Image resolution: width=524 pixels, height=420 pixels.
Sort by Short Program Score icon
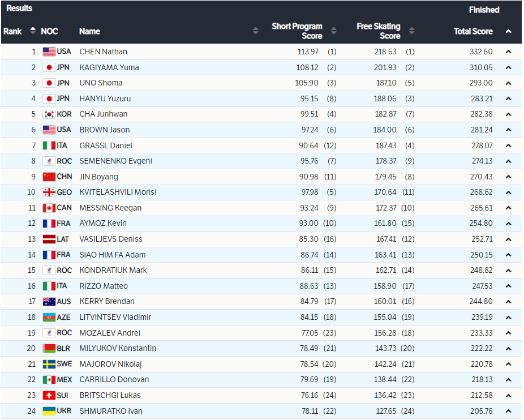point(333,31)
